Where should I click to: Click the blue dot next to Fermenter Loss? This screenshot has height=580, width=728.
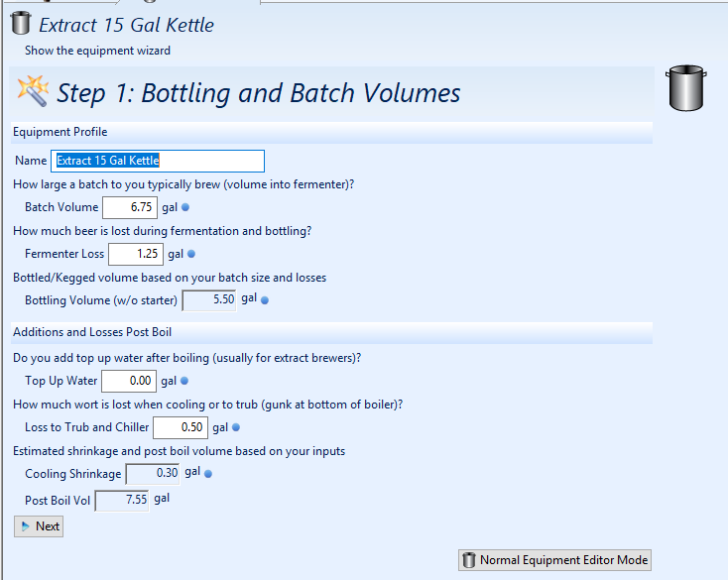coord(191,254)
